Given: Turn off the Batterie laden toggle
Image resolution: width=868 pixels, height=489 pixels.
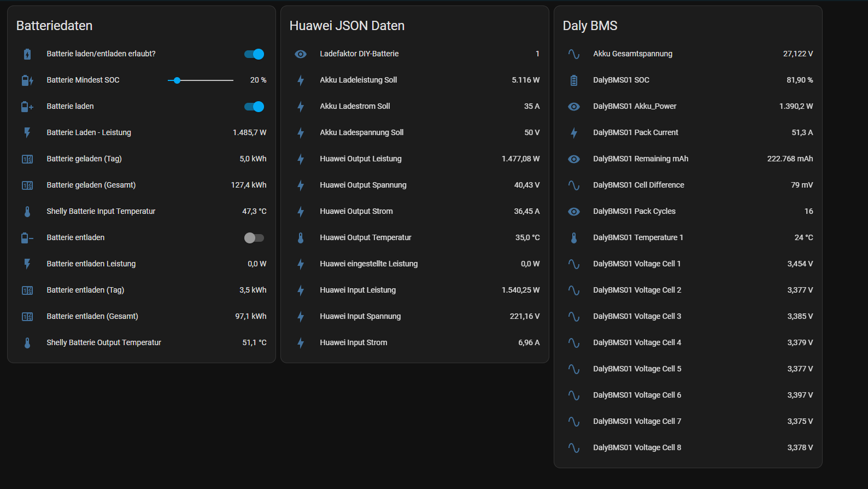Looking at the screenshot, I should (254, 107).
